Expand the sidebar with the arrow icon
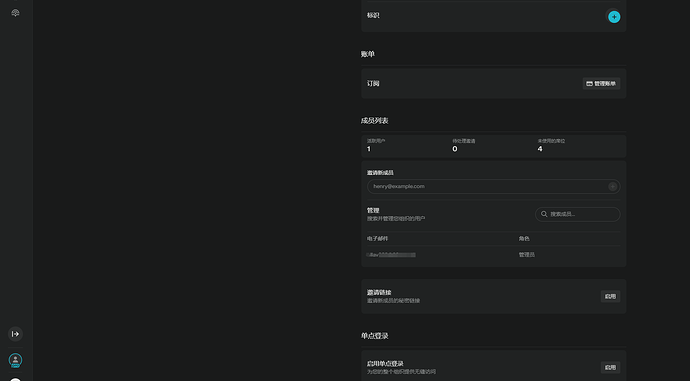690x381 pixels. (x=15, y=334)
